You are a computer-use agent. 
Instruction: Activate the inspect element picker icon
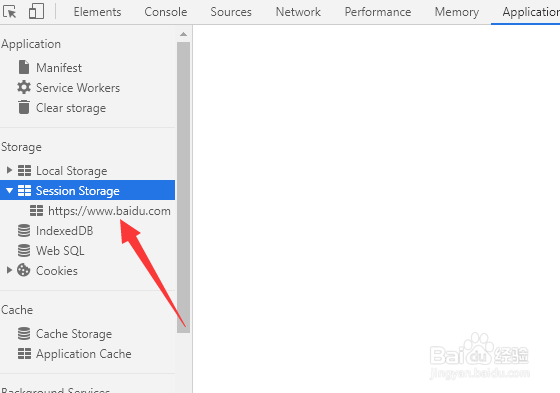9,12
